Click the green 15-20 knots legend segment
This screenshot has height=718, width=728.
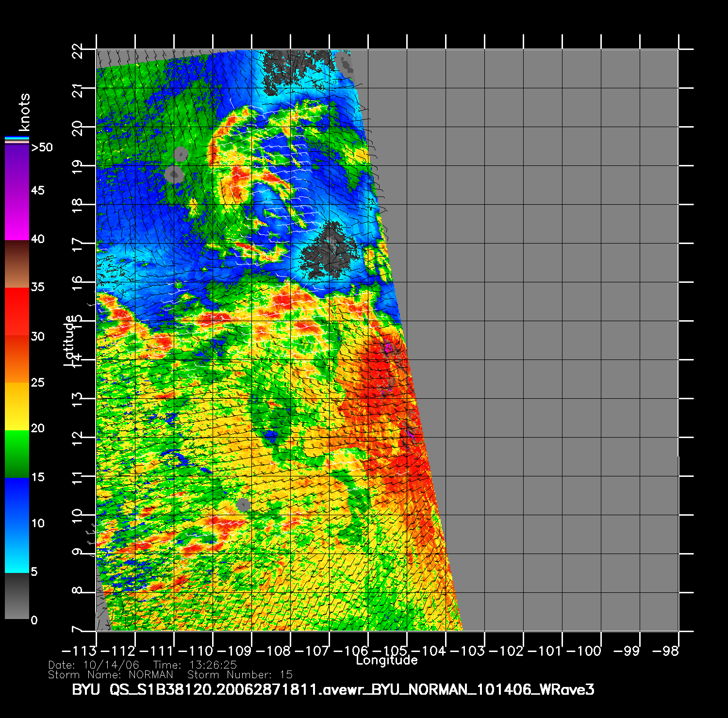tap(17, 454)
